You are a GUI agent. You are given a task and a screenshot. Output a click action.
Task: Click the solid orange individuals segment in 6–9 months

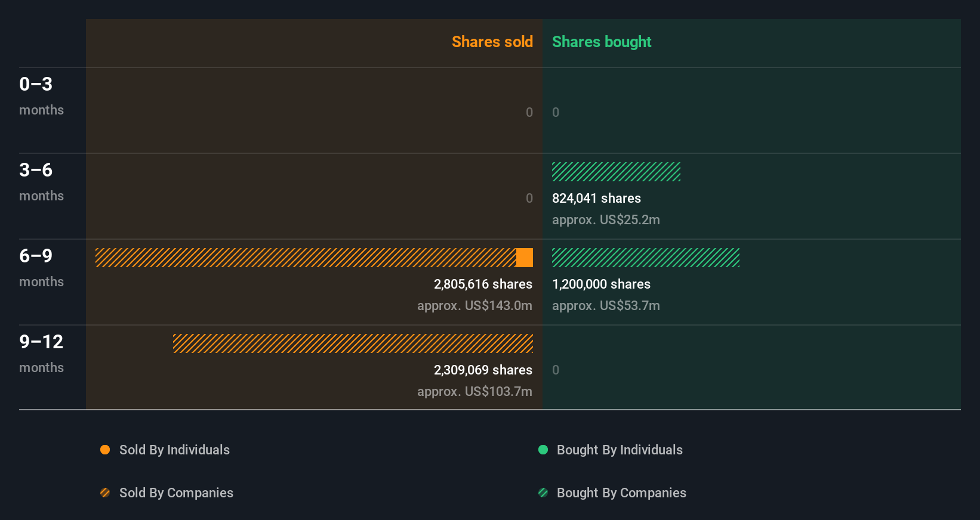pyautogui.click(x=525, y=258)
